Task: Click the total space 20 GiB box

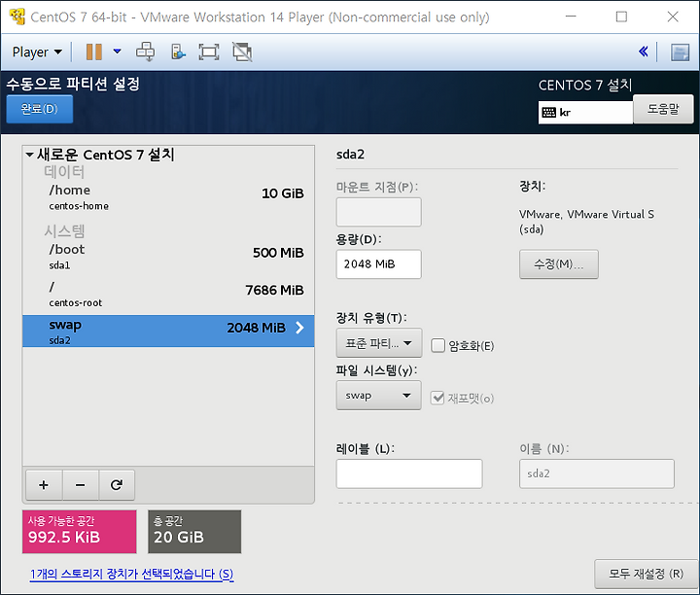Action: [x=194, y=532]
